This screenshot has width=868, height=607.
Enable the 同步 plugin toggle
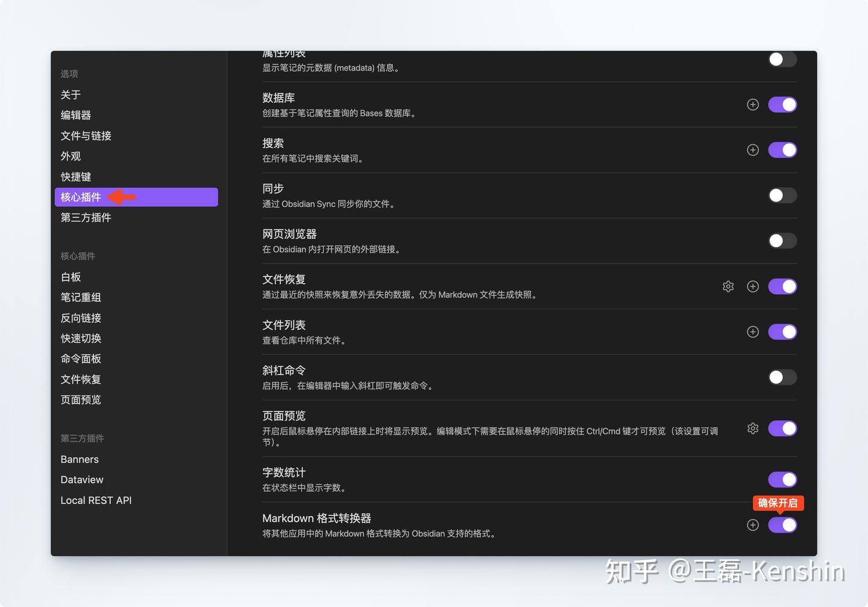click(782, 195)
